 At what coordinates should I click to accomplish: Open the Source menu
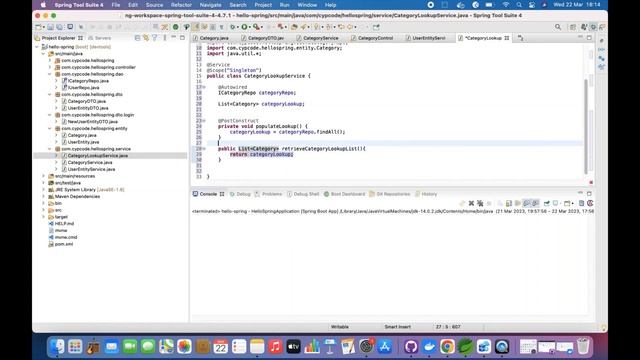[154, 5]
